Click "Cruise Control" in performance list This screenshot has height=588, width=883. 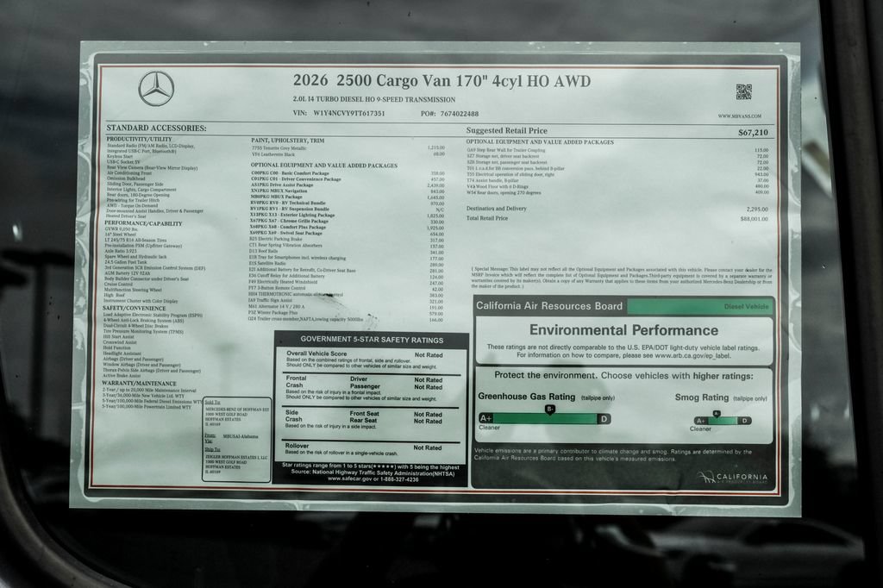118,285
